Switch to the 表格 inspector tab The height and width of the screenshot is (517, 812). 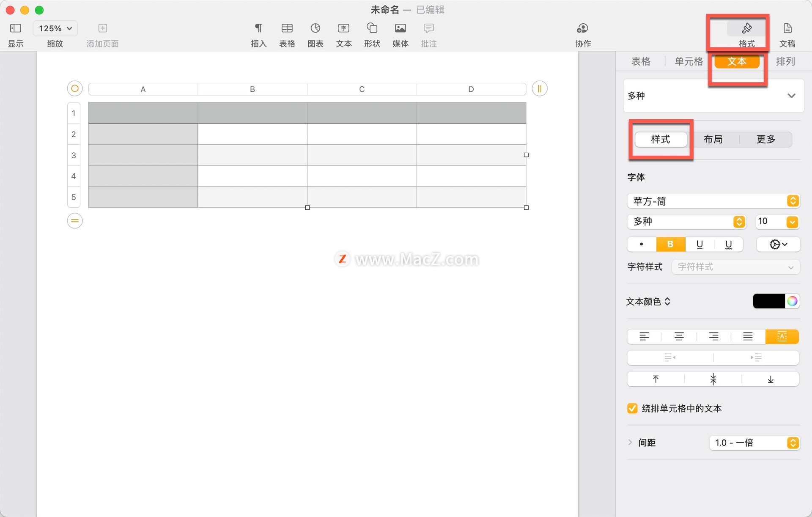click(x=641, y=61)
